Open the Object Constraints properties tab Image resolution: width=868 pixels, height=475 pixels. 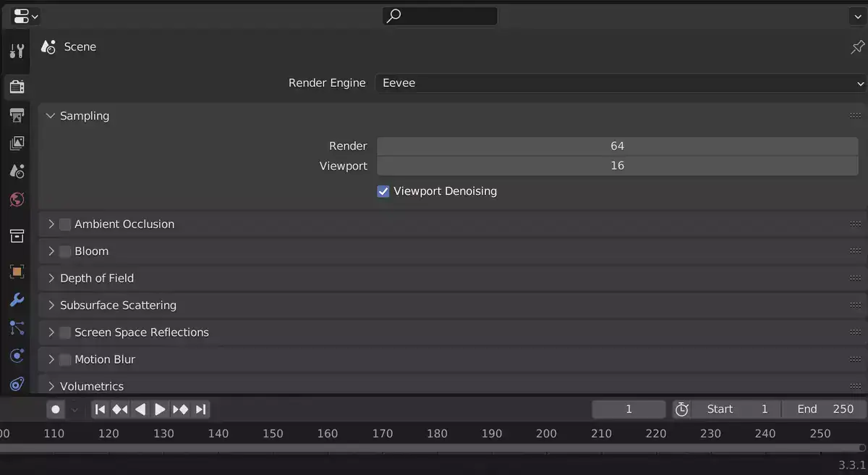point(17,384)
